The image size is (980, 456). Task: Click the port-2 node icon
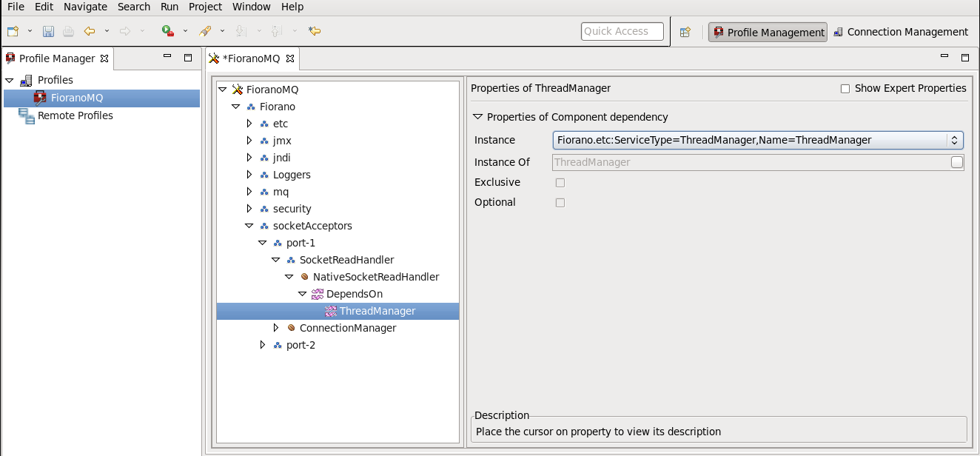[278, 345]
